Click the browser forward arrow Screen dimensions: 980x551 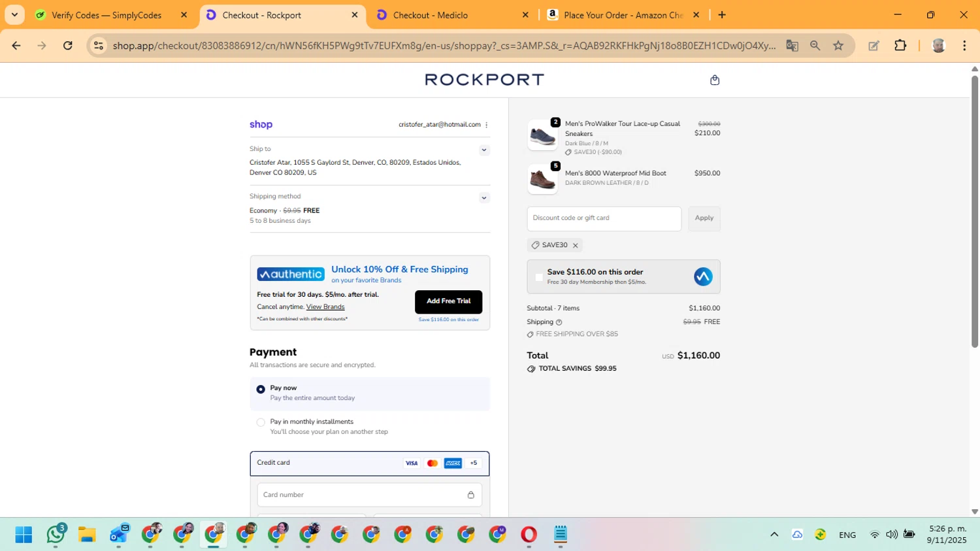[42, 45]
